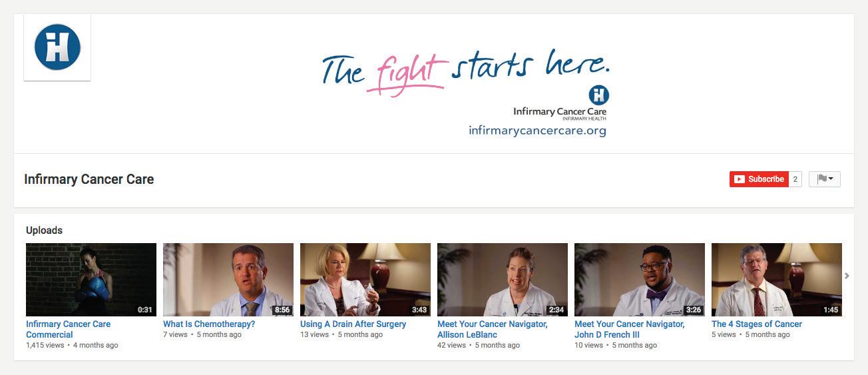Play the What Is Chemotherapy? thumbnail
The width and height of the screenshot is (868, 375).
coord(228,280)
